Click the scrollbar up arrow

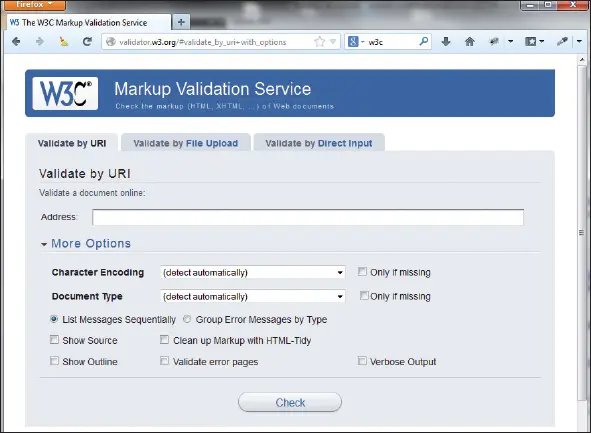tap(582, 60)
